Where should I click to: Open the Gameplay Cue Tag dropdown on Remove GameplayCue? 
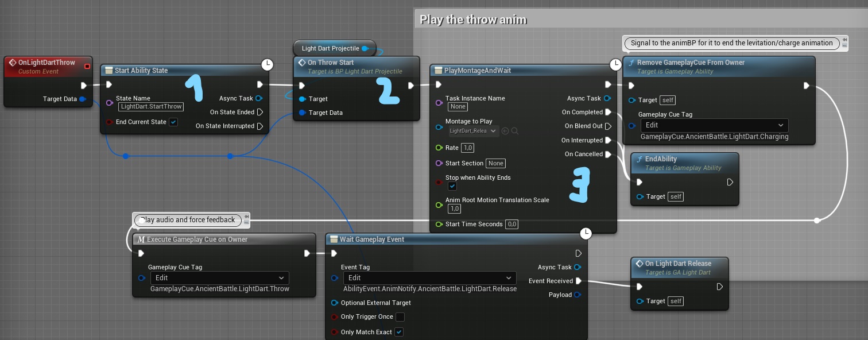pyautogui.click(x=714, y=125)
